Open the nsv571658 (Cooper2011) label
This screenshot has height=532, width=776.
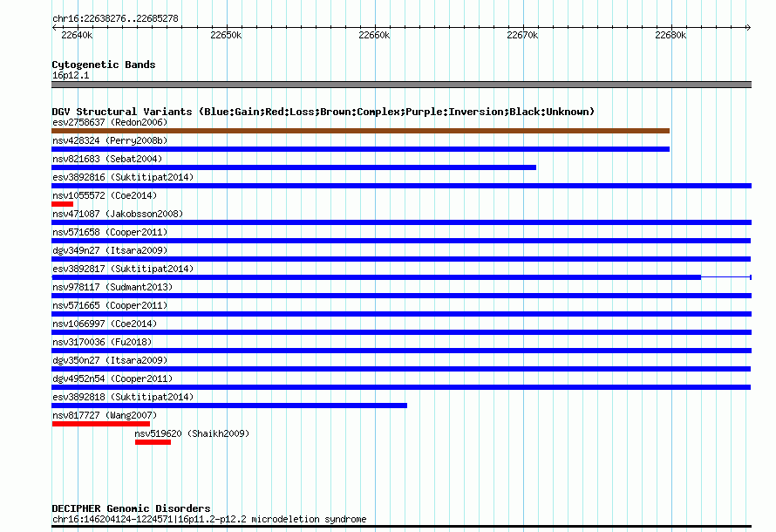tap(110, 232)
